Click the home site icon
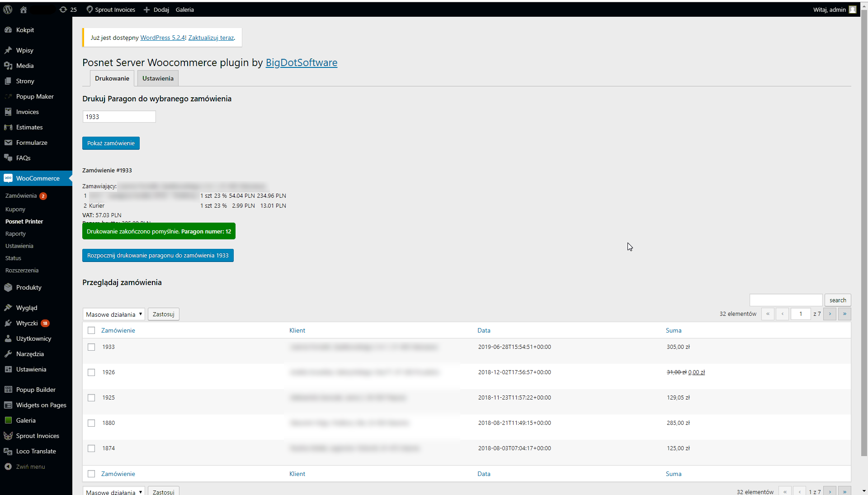Screen dimensions: 868x495 [x=24, y=10]
